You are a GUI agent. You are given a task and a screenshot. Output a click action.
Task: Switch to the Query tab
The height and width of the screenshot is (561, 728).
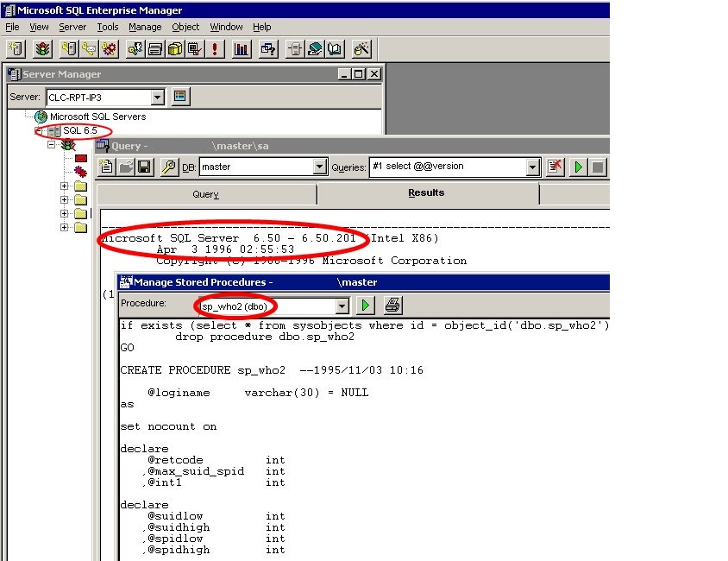click(x=206, y=194)
